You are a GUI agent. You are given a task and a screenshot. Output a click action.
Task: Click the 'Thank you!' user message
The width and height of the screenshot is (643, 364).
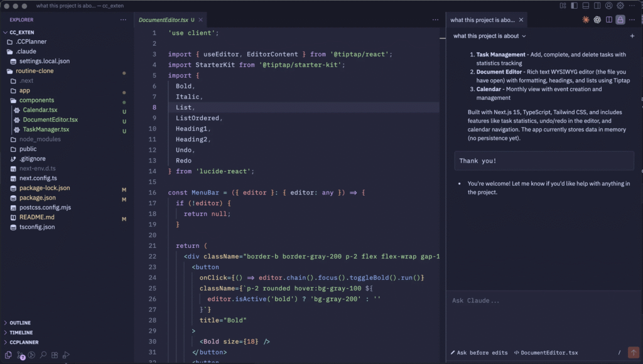tap(544, 161)
